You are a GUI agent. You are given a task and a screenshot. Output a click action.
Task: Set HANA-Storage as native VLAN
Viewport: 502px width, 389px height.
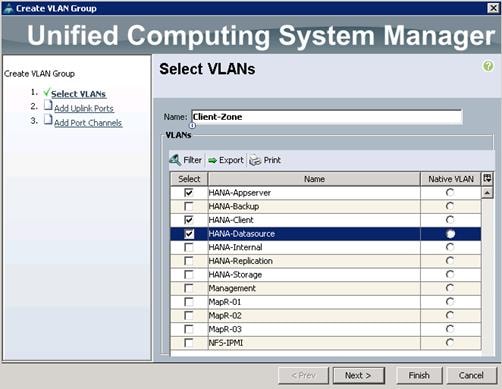(450, 274)
